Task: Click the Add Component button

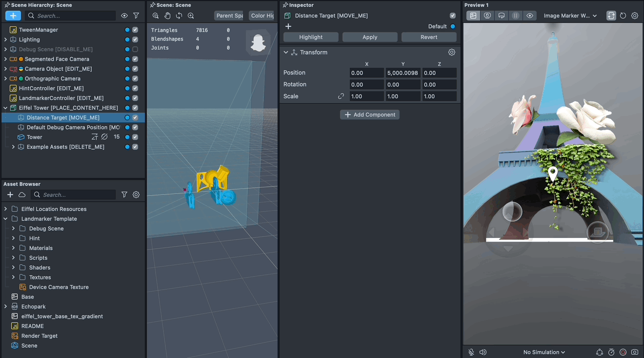Action: (370, 115)
